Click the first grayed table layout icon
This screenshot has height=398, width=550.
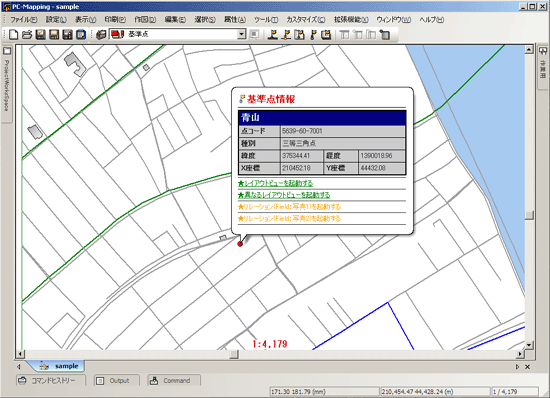[344, 34]
